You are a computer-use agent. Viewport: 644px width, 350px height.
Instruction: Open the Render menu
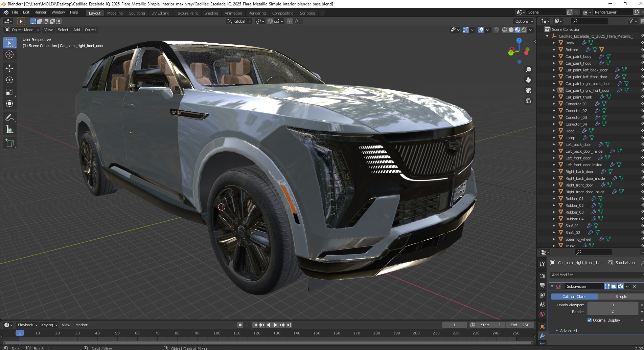40,12
